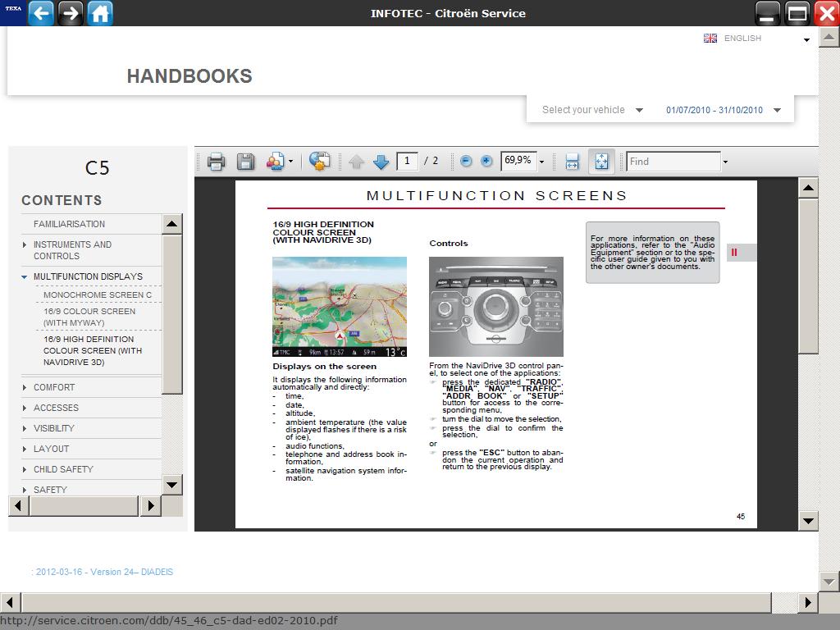The height and width of the screenshot is (630, 840).
Task: Select 16/9 HIGH DEFINITION COLOUR SCREEN entry
Action: click(x=93, y=350)
